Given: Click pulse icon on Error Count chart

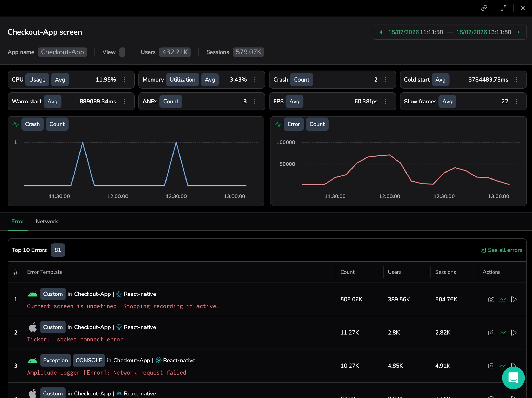Looking at the screenshot, I should pos(278,124).
